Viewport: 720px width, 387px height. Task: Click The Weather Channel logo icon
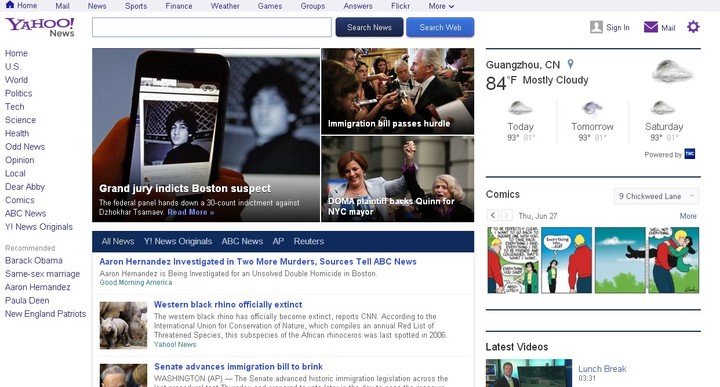tap(689, 154)
